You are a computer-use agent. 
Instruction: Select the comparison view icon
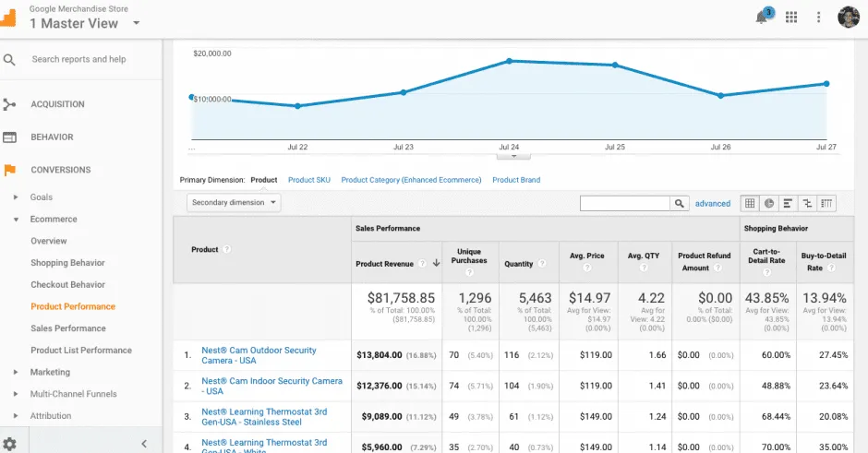point(807,204)
